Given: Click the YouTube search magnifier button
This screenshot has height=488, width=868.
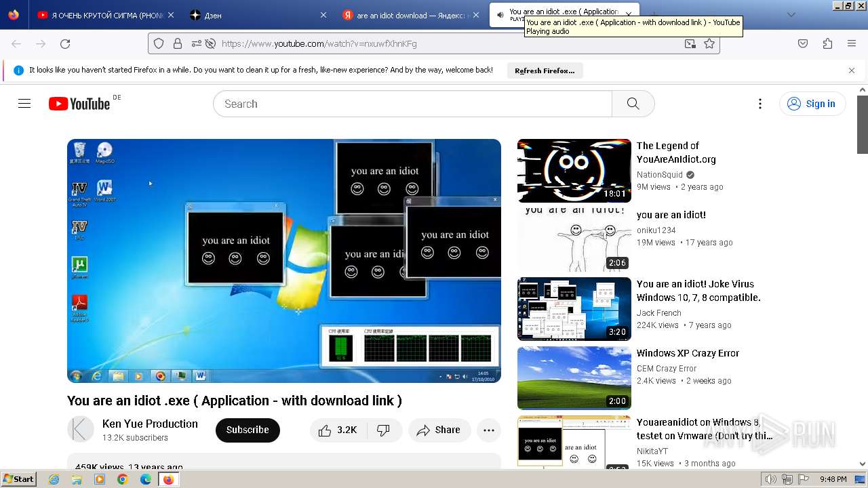Looking at the screenshot, I should pyautogui.click(x=633, y=104).
